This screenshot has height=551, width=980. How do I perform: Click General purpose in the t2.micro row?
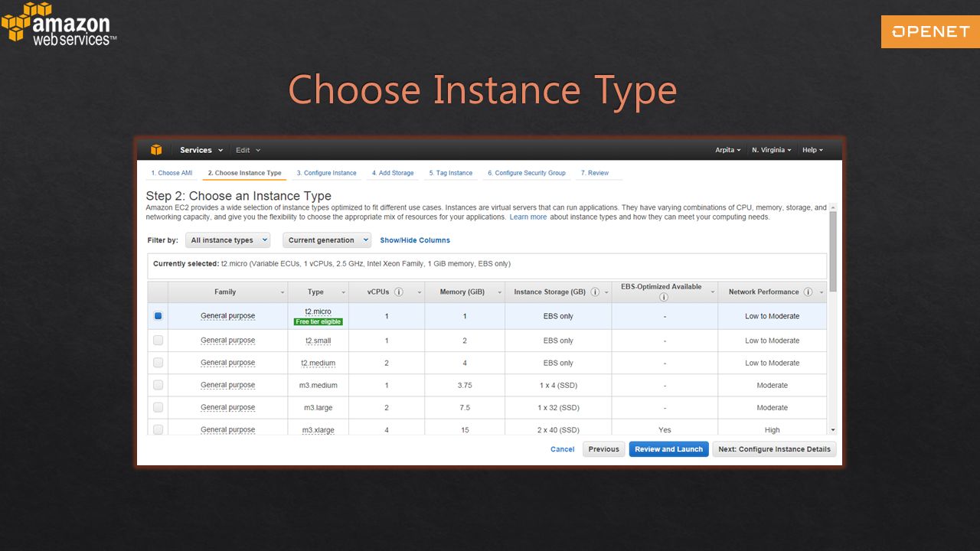(227, 316)
